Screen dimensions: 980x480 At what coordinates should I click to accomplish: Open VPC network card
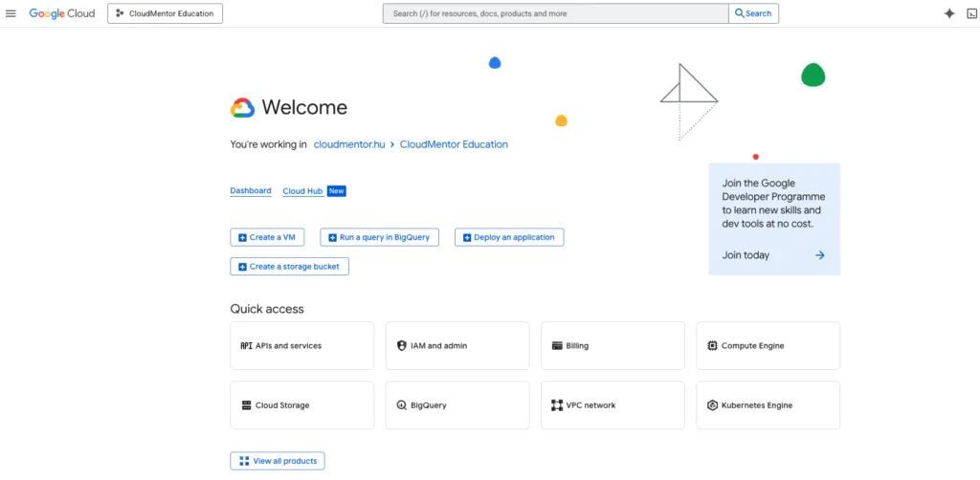point(612,405)
